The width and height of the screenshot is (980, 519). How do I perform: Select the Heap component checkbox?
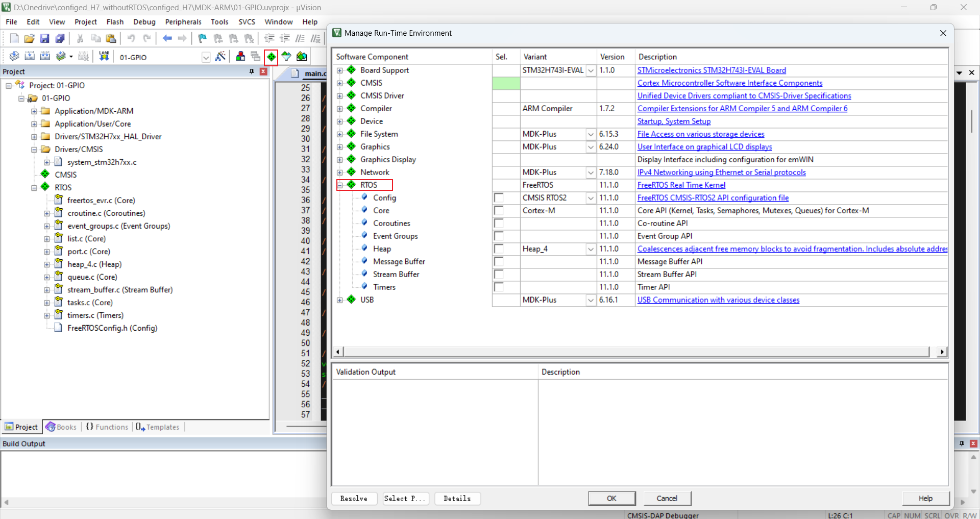click(x=499, y=249)
